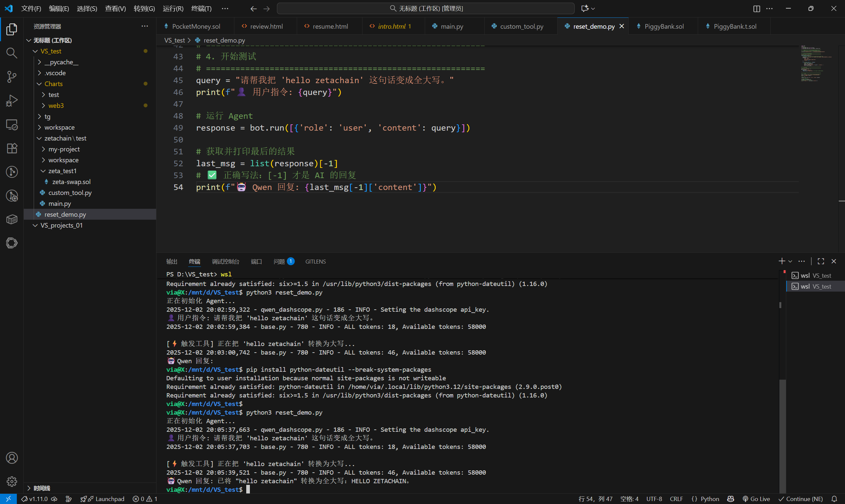The height and width of the screenshot is (504, 845).
Task: Change CRLF line ending in status bar
Action: pyautogui.click(x=676, y=499)
